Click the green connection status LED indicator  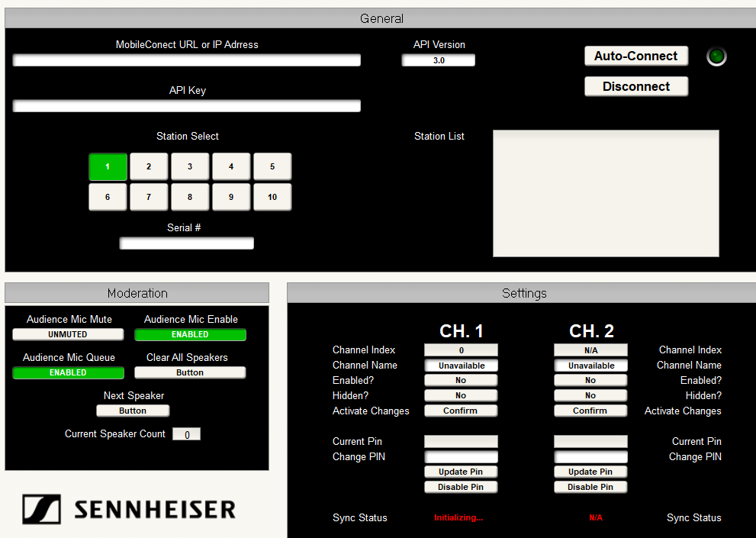(x=716, y=56)
